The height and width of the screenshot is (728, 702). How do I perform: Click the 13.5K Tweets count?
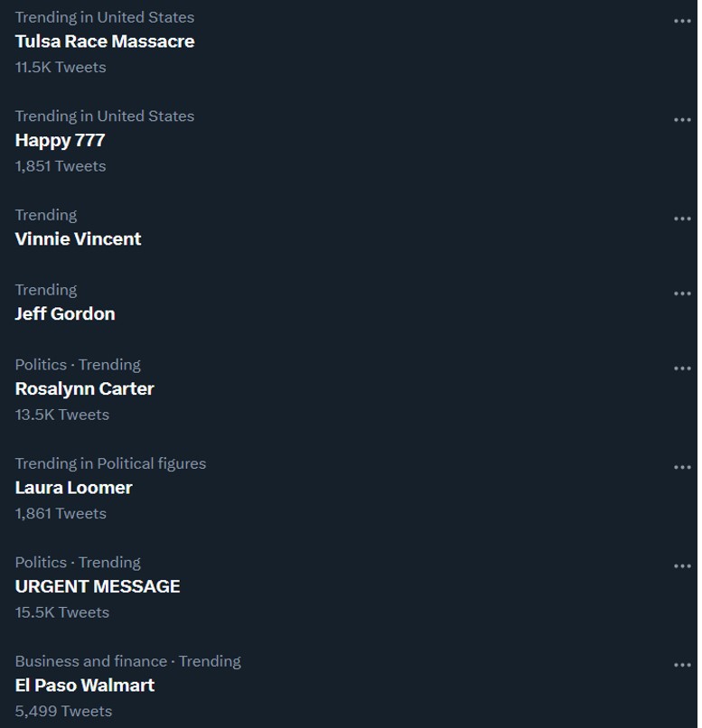click(x=61, y=415)
